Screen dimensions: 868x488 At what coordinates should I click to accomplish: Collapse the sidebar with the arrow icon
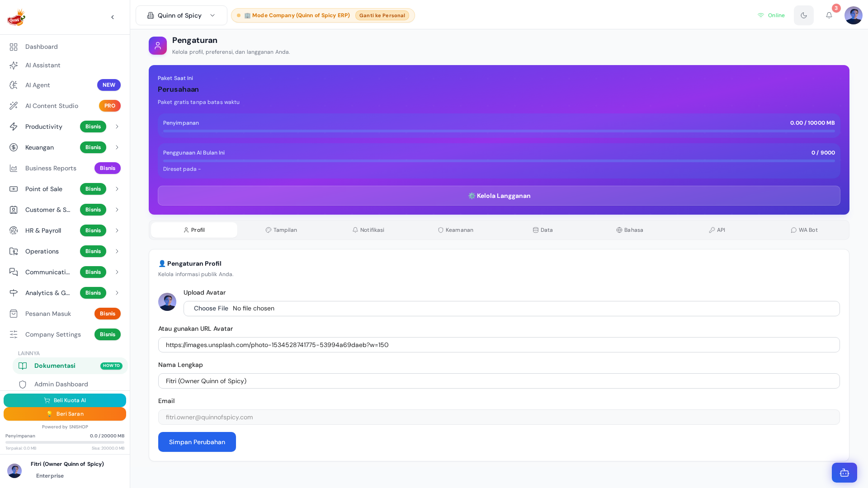coord(113,17)
